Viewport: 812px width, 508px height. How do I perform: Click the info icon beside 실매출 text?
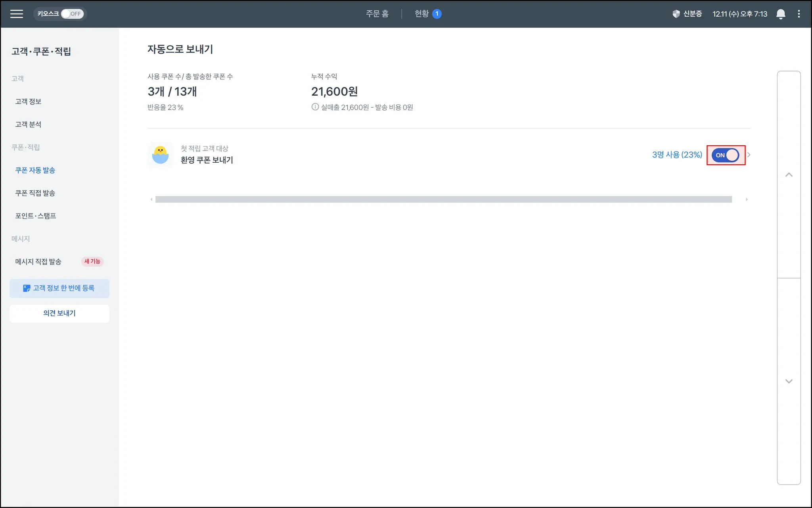[315, 107]
